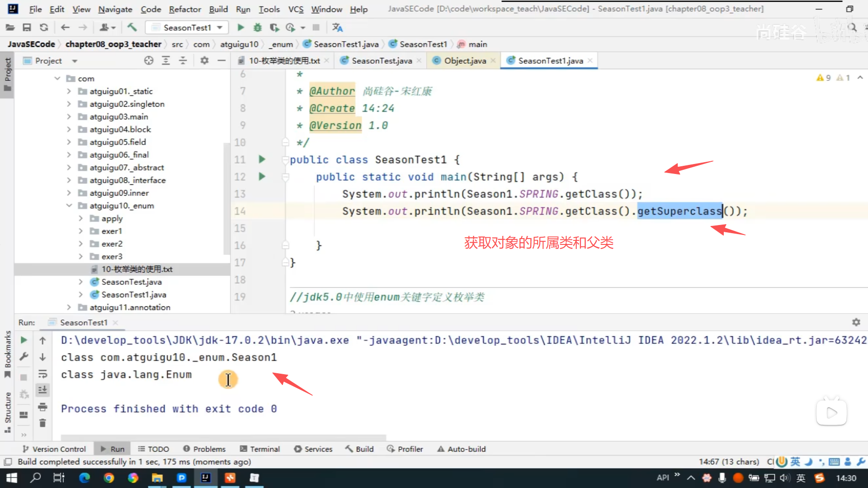
Task: Toggle scroll to end in console
Action: click(42, 390)
